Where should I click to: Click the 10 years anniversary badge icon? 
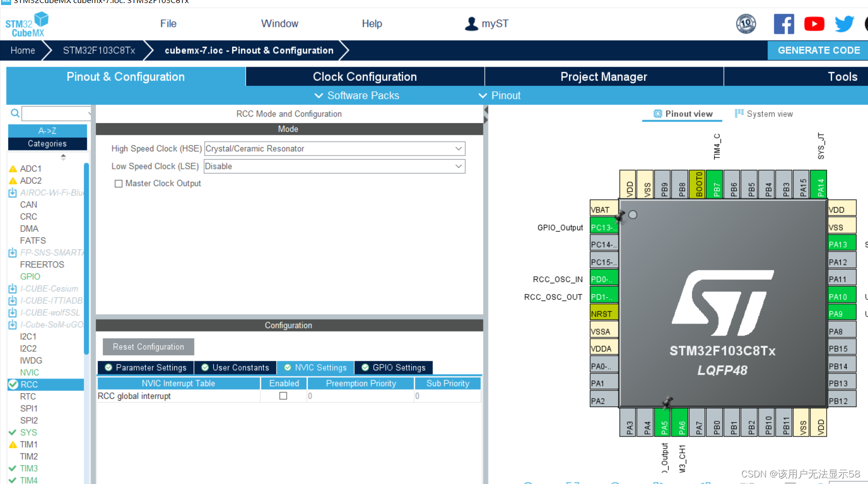pos(746,24)
